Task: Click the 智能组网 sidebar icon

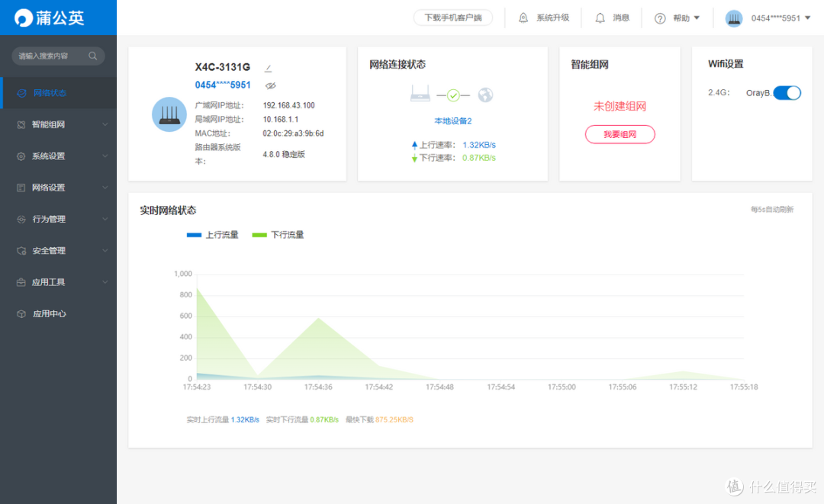Action: click(x=21, y=124)
